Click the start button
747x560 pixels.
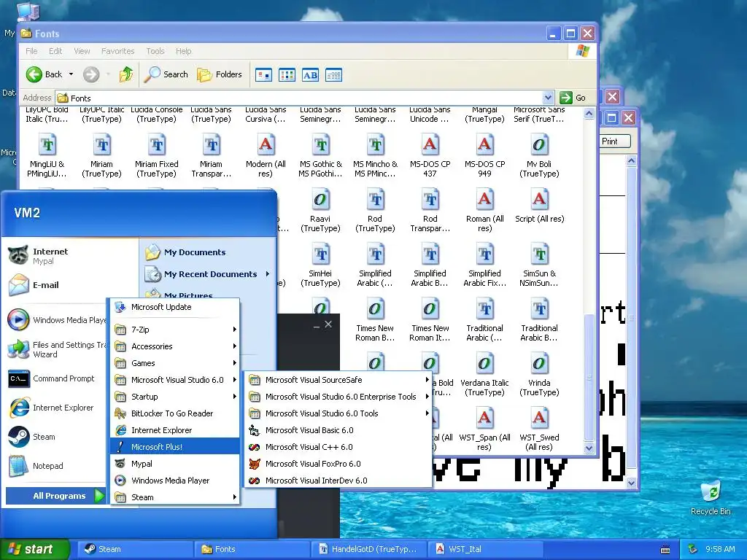34,549
